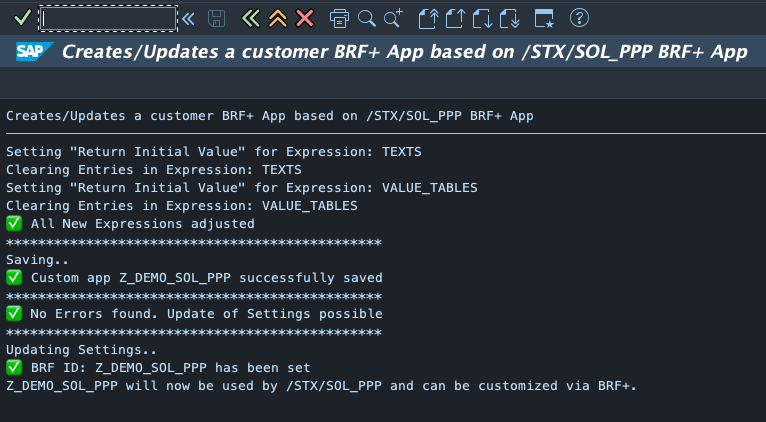The image size is (766, 422).
Task: Click the green Enter checkmark icon
Action: (22, 18)
